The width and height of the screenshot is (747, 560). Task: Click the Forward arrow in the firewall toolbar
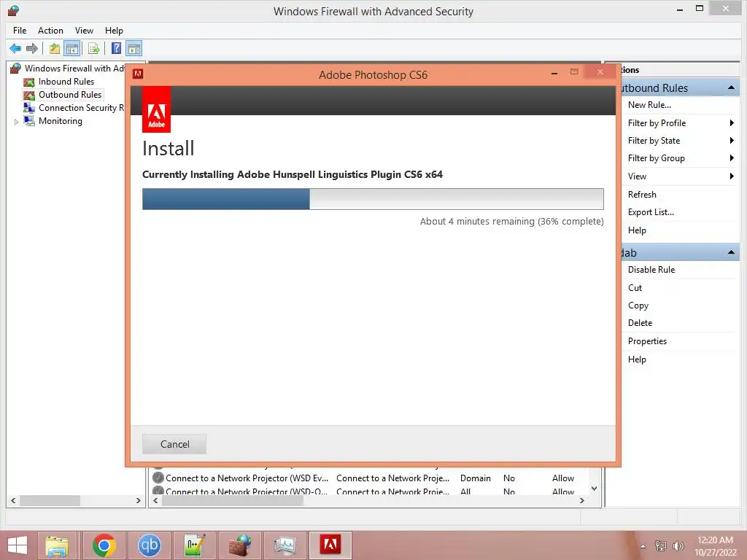[x=32, y=48]
